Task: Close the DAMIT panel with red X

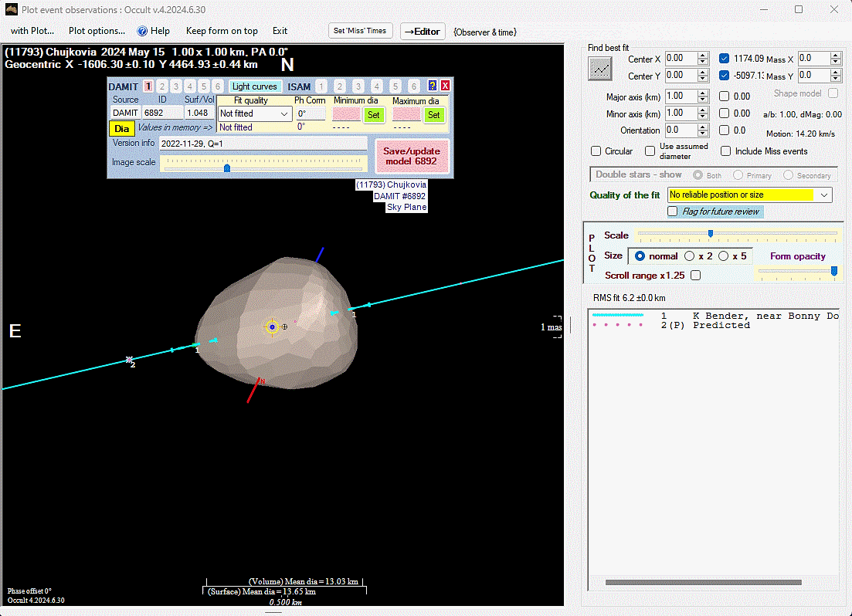Action: [x=445, y=86]
